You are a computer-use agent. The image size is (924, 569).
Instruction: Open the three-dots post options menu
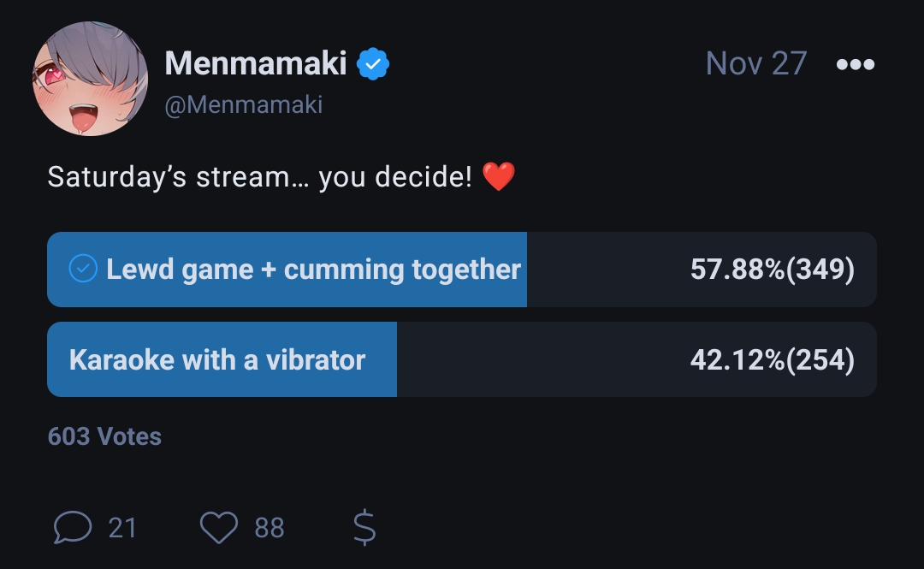pyautogui.click(x=855, y=63)
